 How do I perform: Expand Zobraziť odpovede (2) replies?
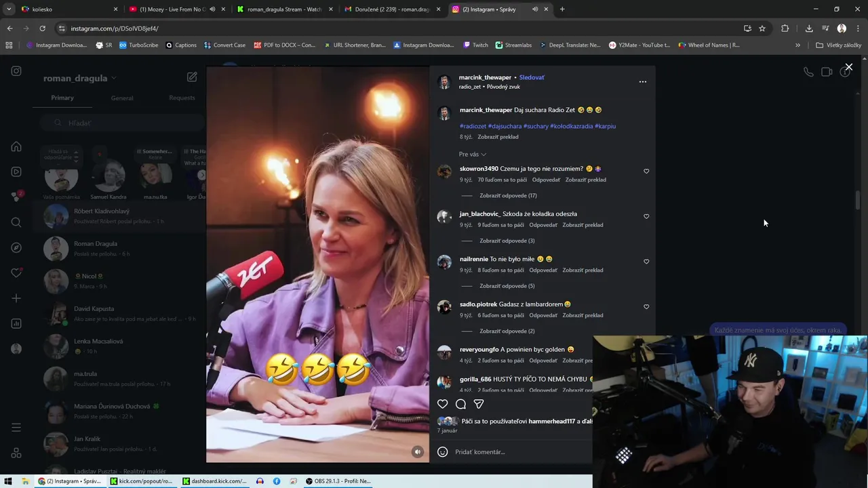click(x=507, y=331)
